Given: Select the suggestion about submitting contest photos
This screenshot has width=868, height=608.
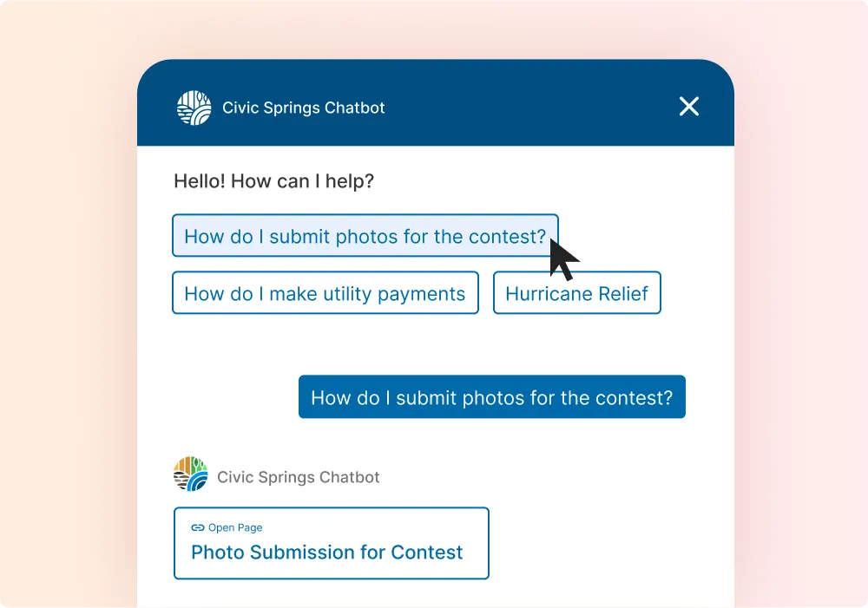Looking at the screenshot, I should tap(365, 236).
